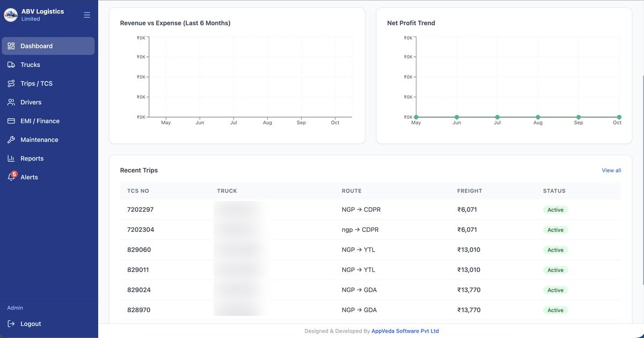Log out using the Logout label
The image size is (644, 338).
click(x=31, y=324)
